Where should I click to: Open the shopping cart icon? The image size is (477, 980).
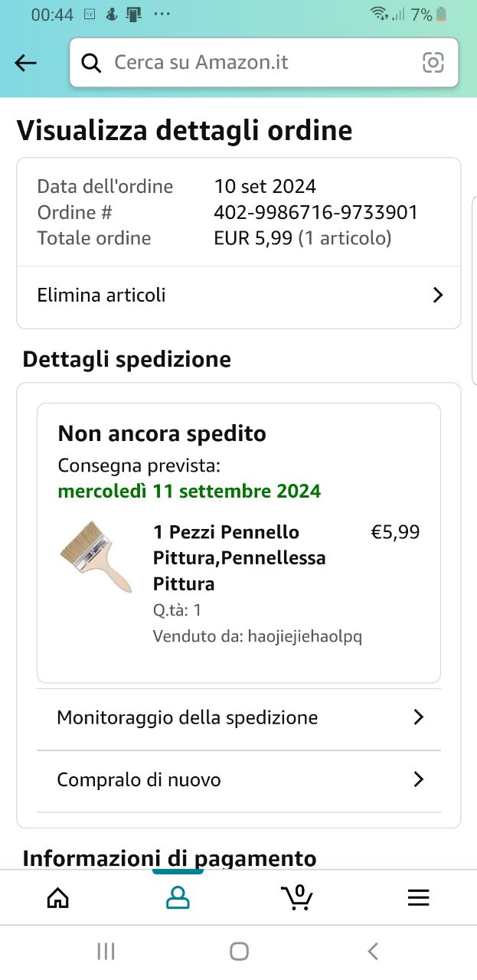click(x=297, y=897)
